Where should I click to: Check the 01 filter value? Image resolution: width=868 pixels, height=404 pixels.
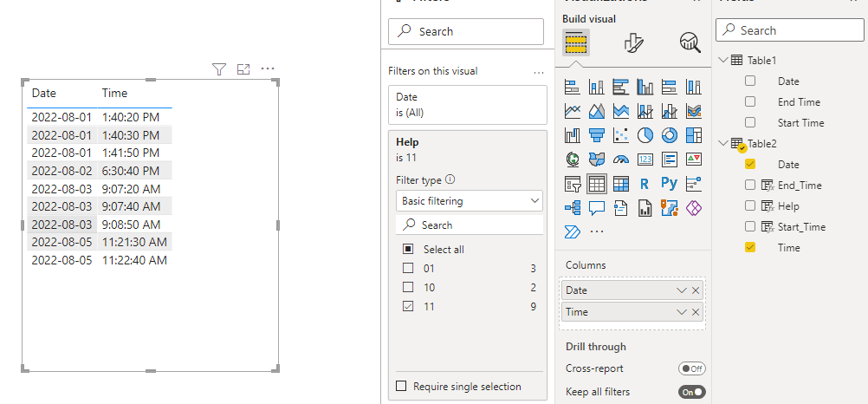click(408, 268)
